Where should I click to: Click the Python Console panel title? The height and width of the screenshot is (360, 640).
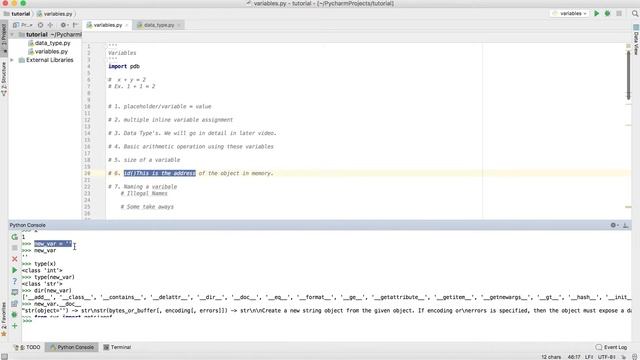point(28,225)
